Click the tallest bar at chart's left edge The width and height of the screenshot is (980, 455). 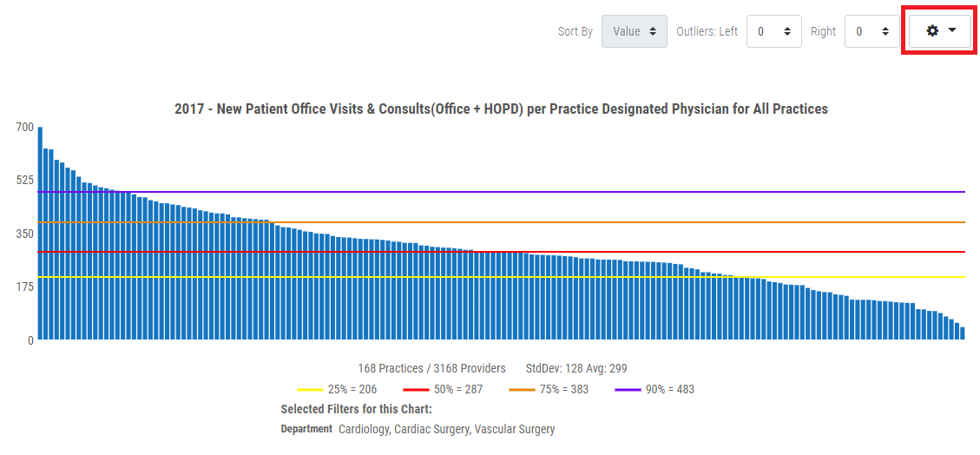pos(40,234)
